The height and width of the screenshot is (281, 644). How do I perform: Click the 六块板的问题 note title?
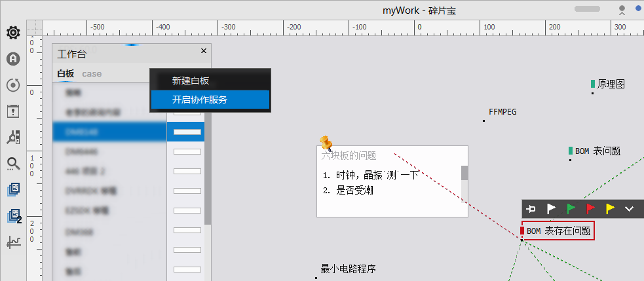pos(349,155)
